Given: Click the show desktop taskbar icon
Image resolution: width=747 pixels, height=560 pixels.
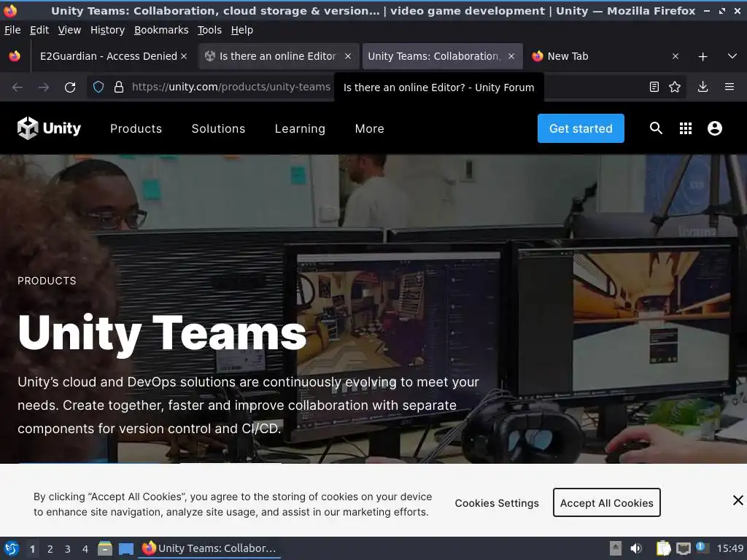Looking at the screenshot, I should click(x=126, y=548).
